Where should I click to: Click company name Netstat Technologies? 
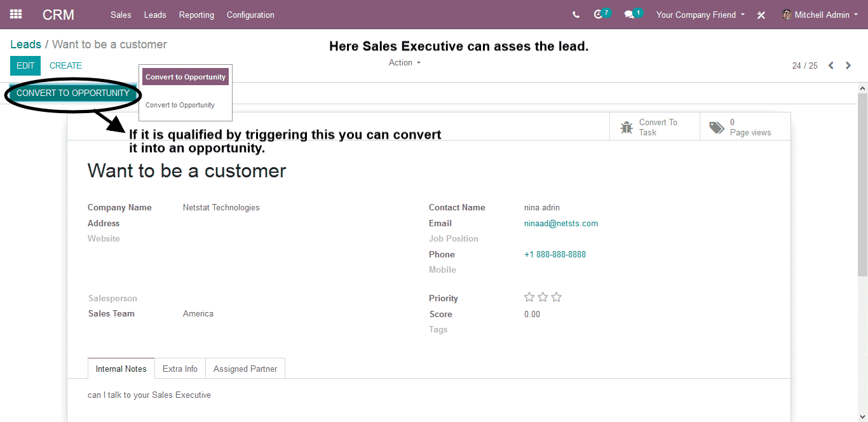tap(221, 207)
